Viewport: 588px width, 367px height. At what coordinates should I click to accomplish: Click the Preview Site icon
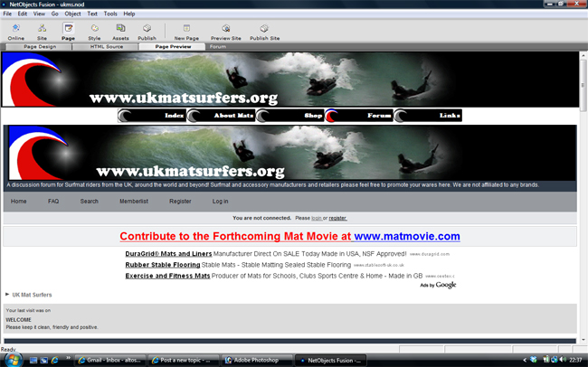226,33
